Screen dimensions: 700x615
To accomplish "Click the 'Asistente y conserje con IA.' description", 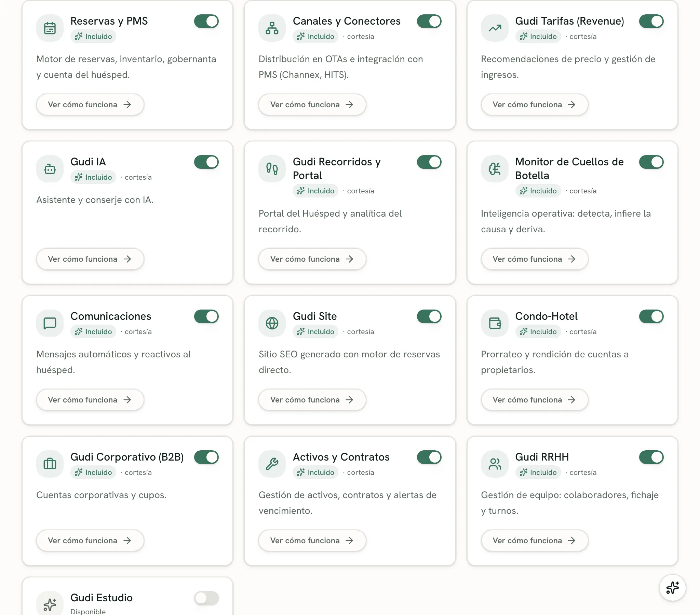I will point(95,200).
